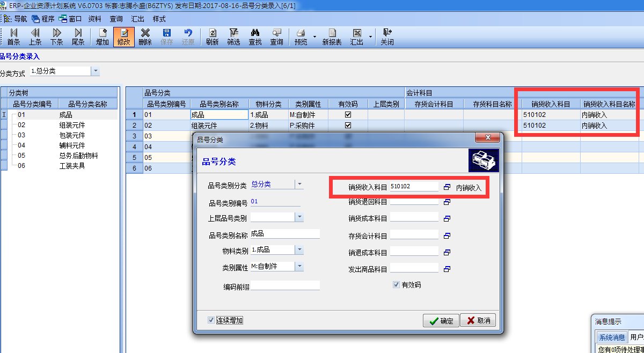
Task: Open the 样式 menu
Action: (x=159, y=18)
